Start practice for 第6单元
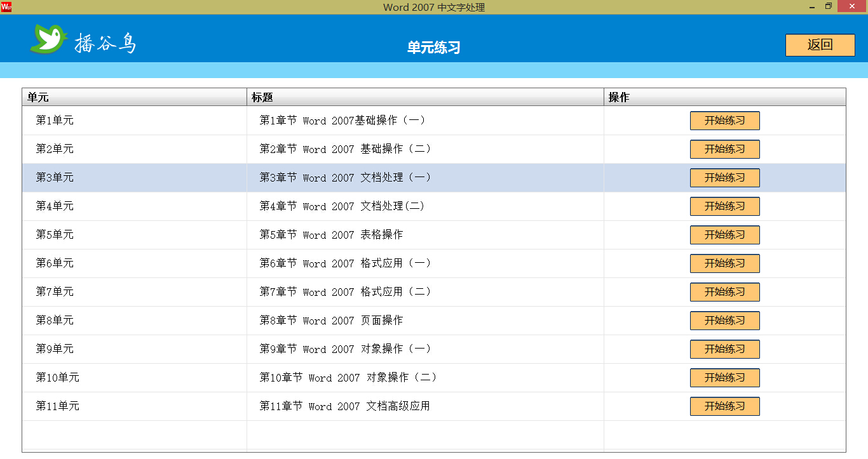The image size is (868, 459). [724, 263]
